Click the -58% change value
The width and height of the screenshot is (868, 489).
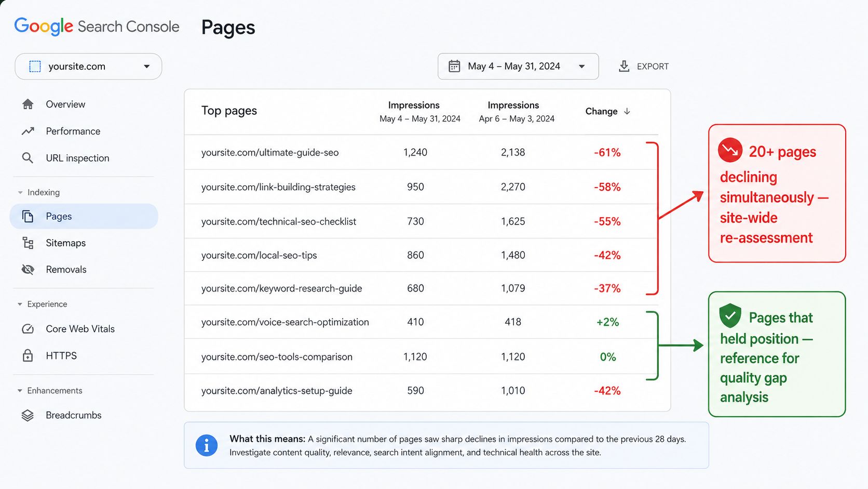click(607, 187)
